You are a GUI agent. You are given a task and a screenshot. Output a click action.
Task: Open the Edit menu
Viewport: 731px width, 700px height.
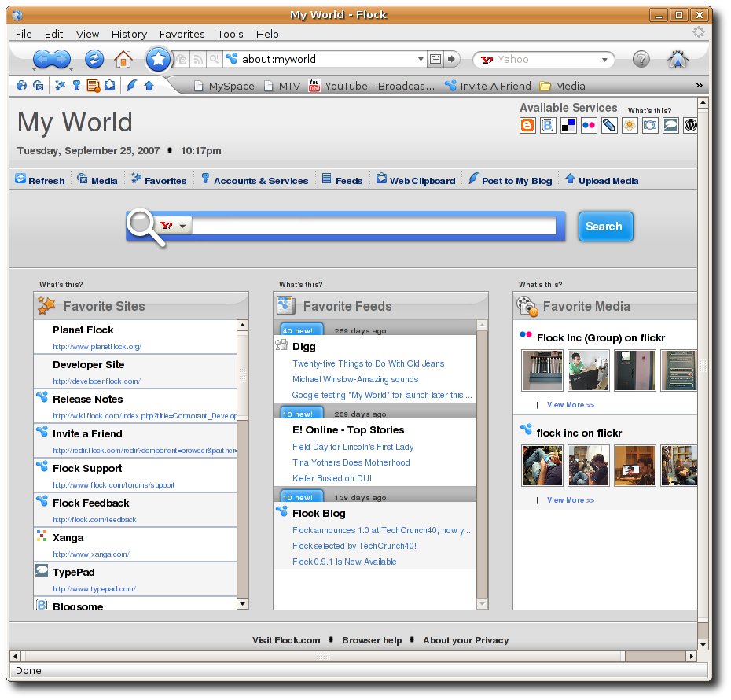click(x=53, y=34)
